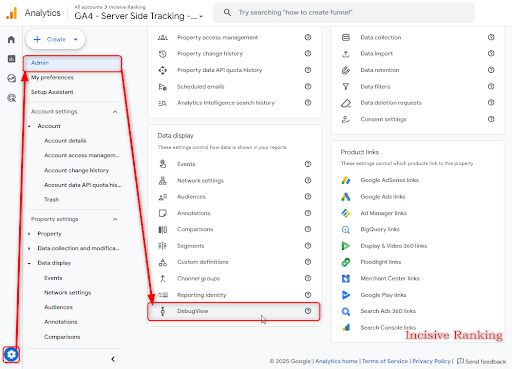The width and height of the screenshot is (512, 369).
Task: Click Privacy Policy footer link
Action: click(431, 361)
